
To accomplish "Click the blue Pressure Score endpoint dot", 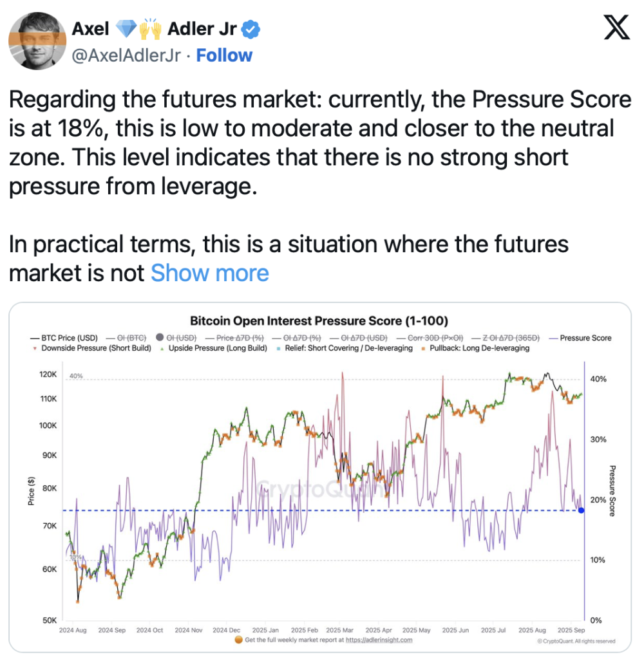I will (x=581, y=510).
